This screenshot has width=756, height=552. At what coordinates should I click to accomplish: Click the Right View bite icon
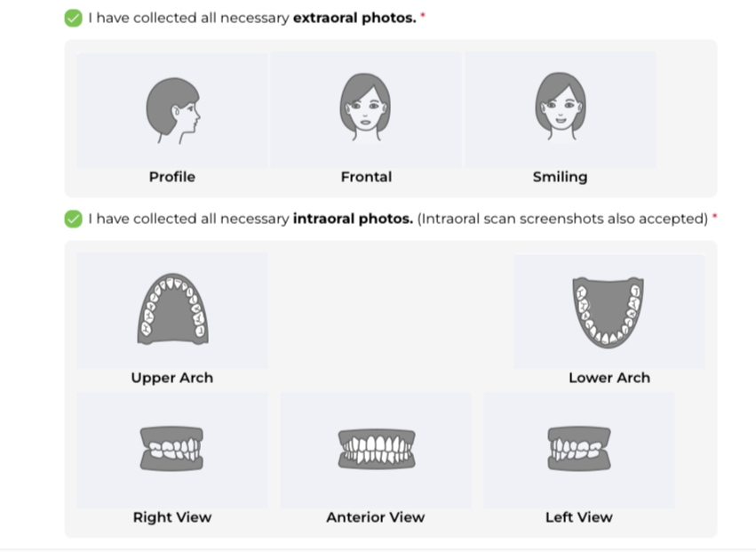click(x=171, y=449)
